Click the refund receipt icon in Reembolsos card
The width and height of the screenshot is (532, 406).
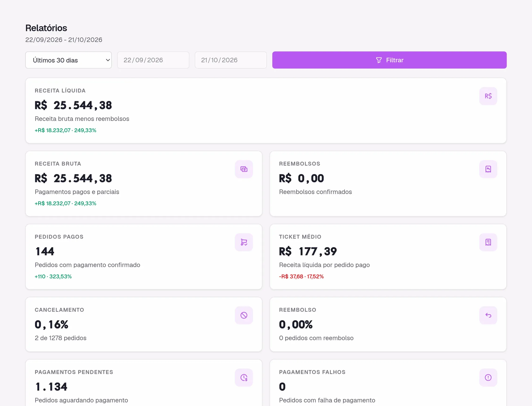488,169
